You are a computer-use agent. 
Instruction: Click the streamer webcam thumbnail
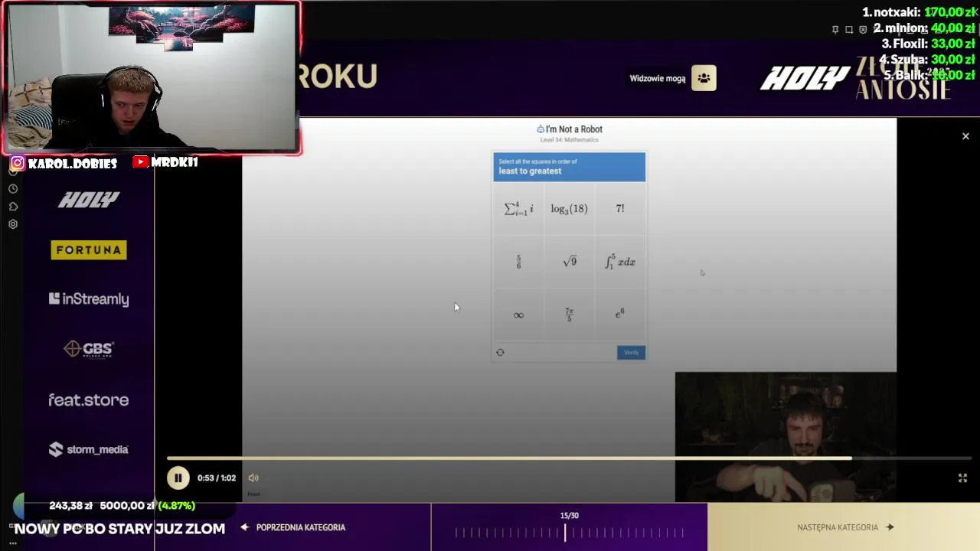[151, 77]
